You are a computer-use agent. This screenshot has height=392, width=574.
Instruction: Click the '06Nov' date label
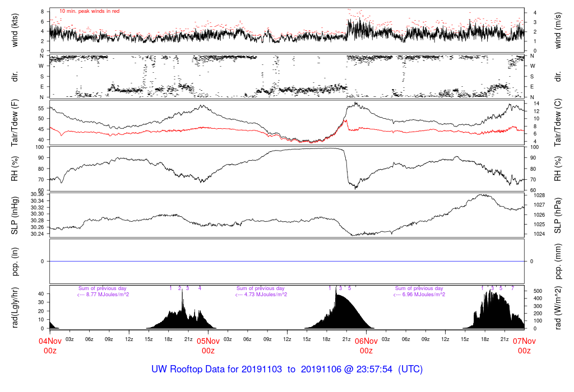click(367, 341)
